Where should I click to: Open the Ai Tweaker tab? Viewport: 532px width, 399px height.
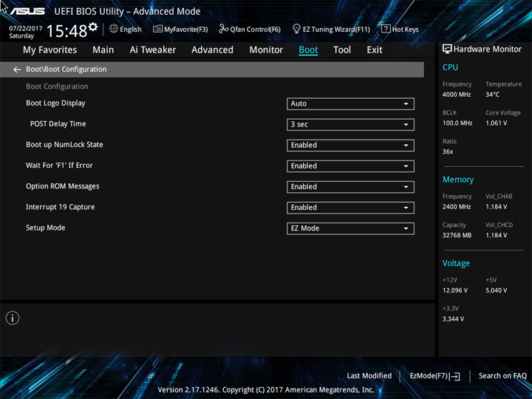click(x=153, y=50)
